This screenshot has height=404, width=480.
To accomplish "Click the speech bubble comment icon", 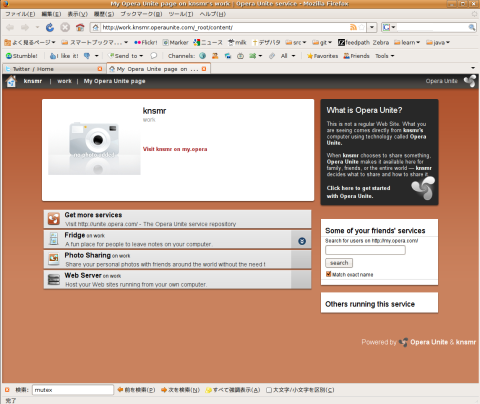I will [x=154, y=56].
